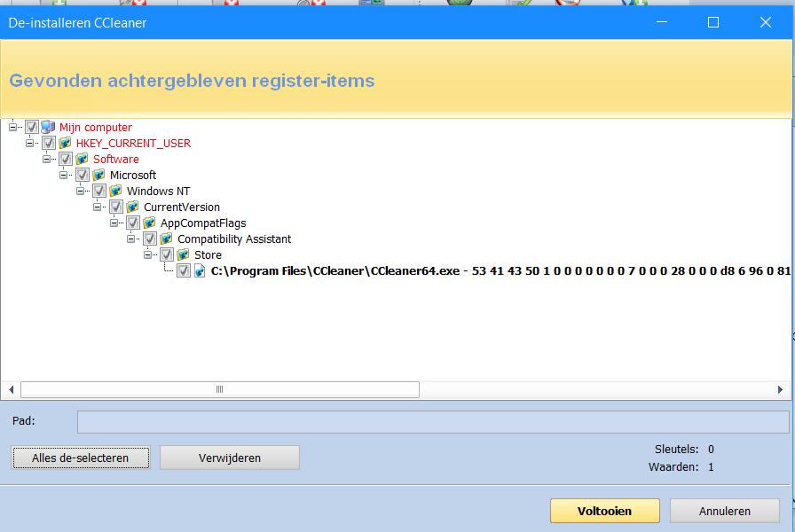Click the Store key folder icon
The image size is (795, 532).
(183, 254)
